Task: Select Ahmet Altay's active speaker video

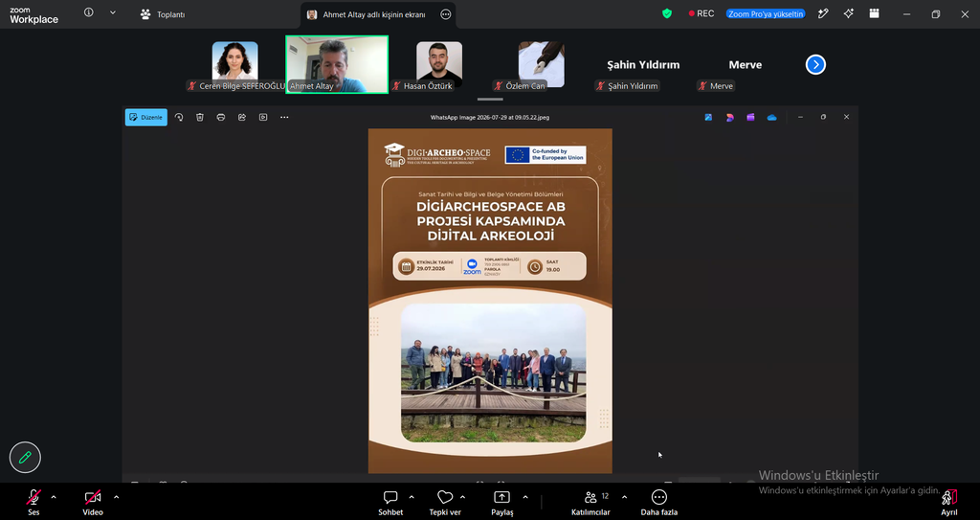Action: pyautogui.click(x=337, y=64)
